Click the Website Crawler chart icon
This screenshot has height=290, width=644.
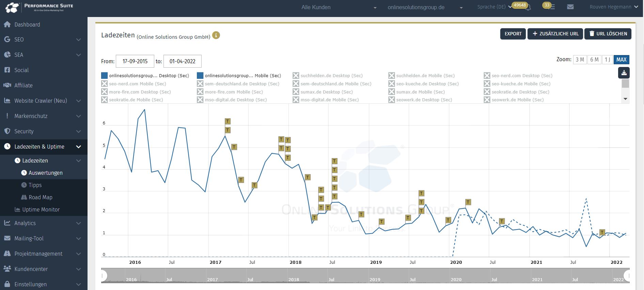click(7, 101)
